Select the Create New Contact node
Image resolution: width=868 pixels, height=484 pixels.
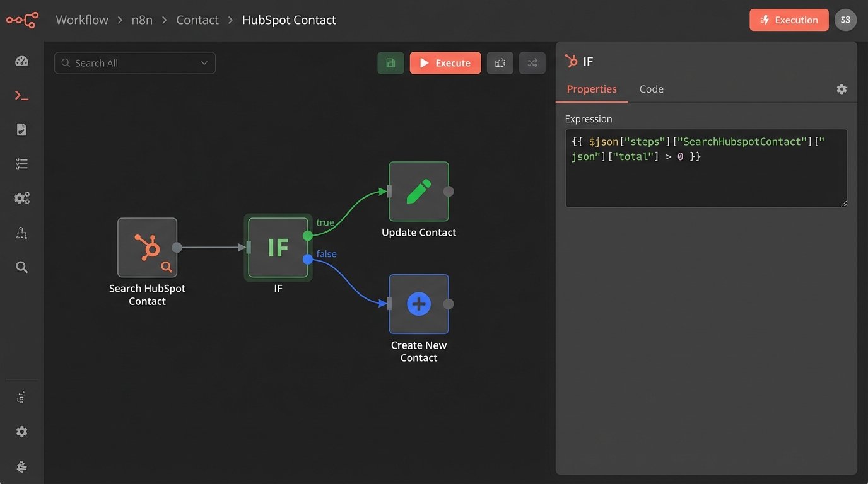pos(418,304)
